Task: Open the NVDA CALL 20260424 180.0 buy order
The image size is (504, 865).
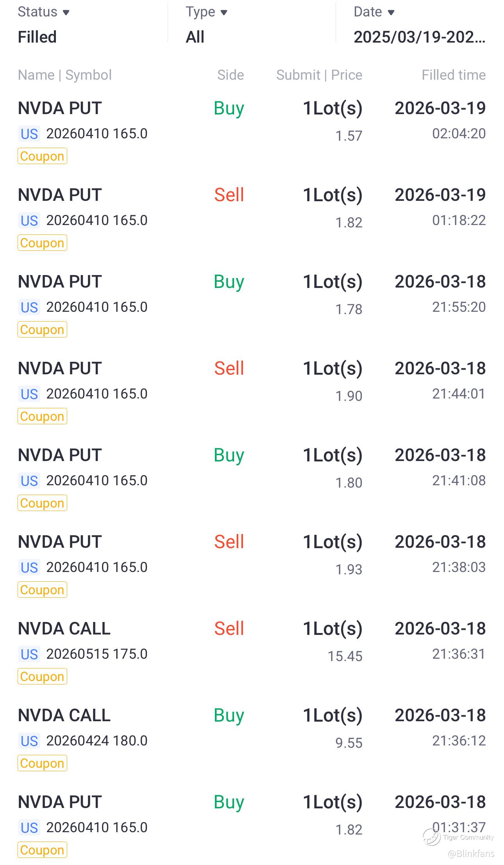Action: coord(250,727)
